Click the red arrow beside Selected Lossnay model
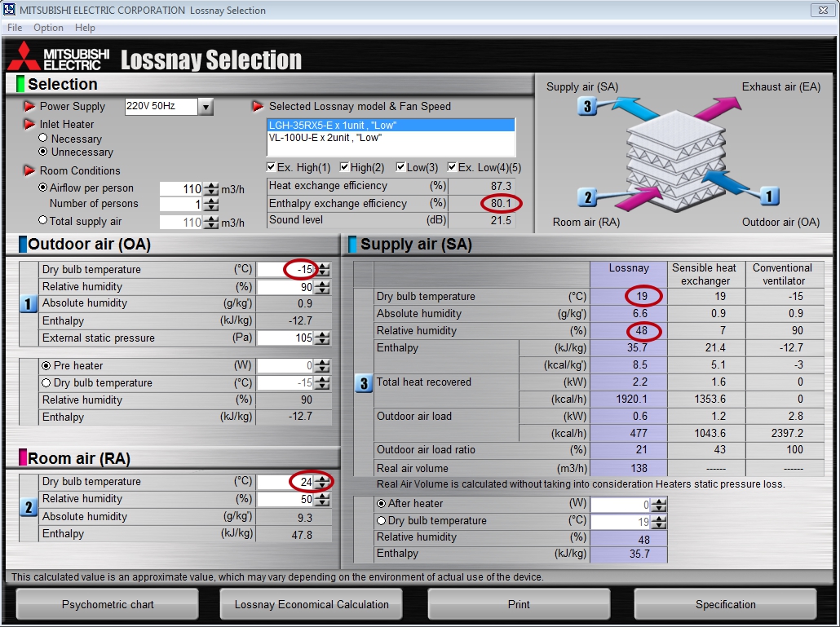Viewport: 840px width, 627px height. pos(258,106)
